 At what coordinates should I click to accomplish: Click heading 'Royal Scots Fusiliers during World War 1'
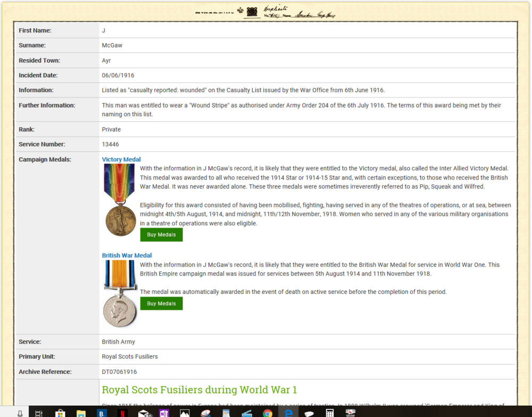point(199,390)
